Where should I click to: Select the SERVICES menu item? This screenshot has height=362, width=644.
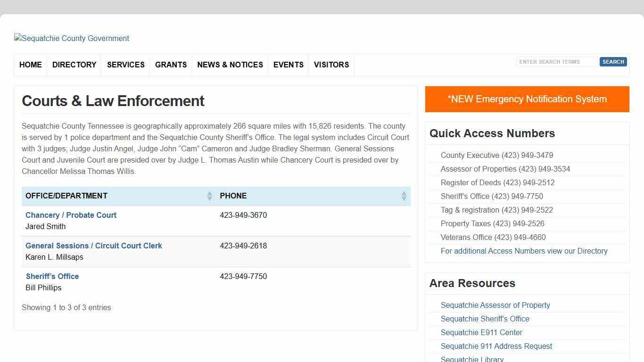click(125, 65)
